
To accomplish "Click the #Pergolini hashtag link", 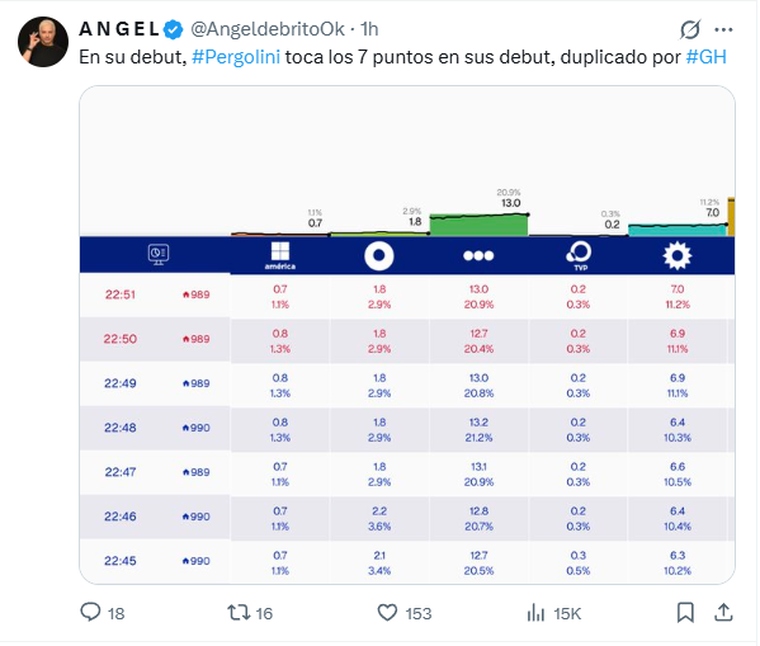I will [235, 56].
